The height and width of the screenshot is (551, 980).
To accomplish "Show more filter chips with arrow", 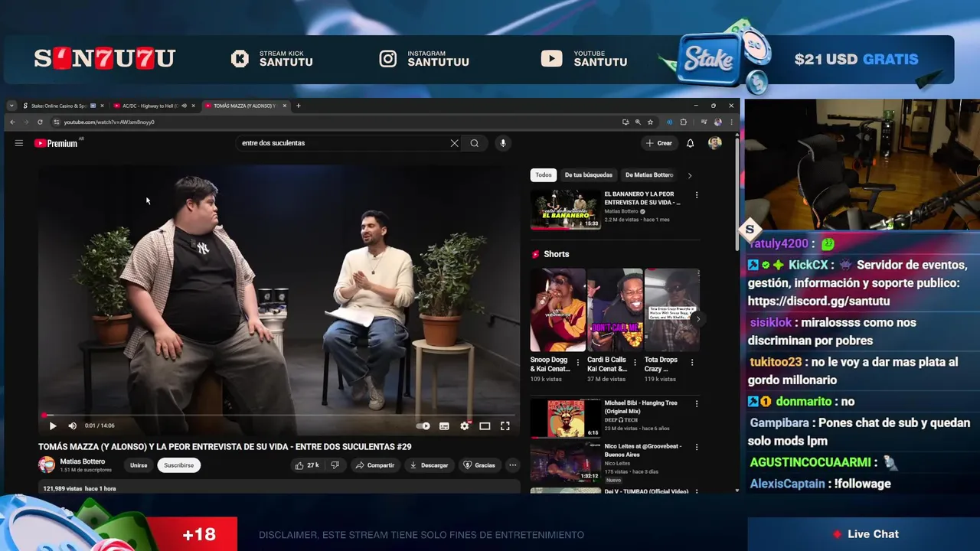I will pyautogui.click(x=690, y=175).
